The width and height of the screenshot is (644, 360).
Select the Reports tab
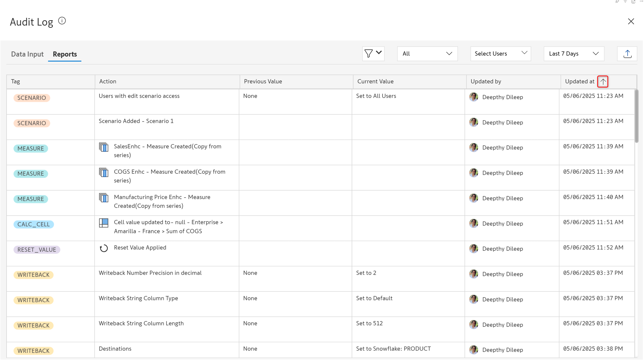pos(65,54)
